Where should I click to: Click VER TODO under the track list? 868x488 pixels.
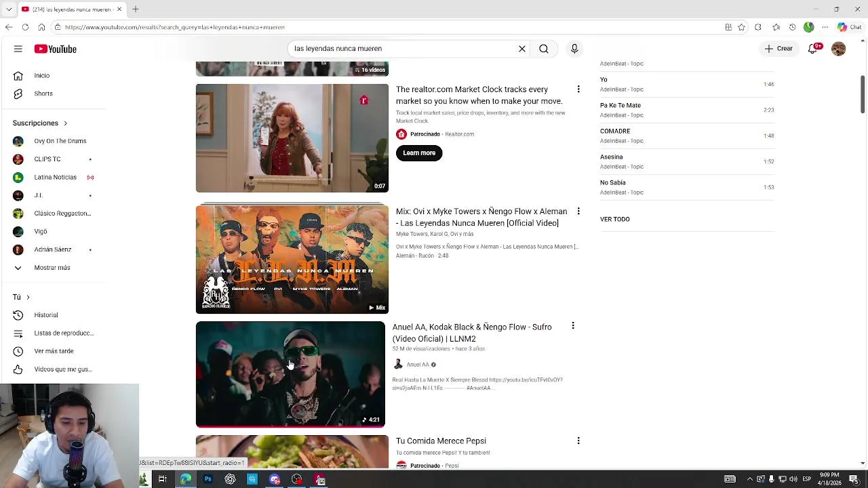[x=615, y=219]
